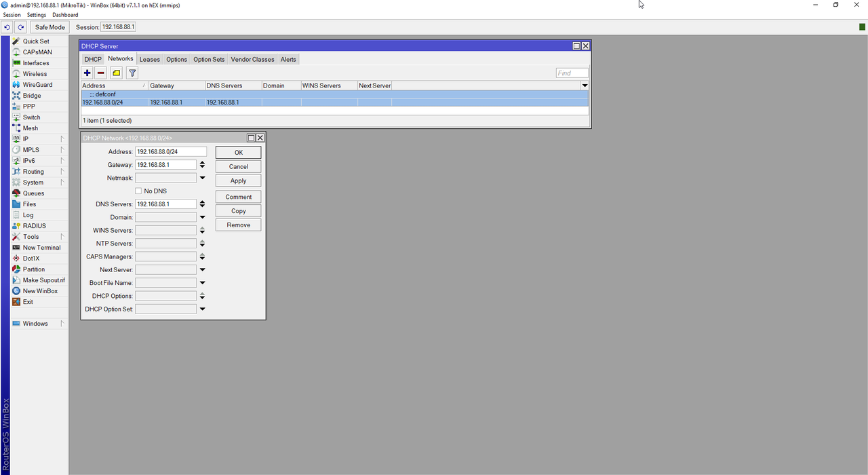868x475 pixels.
Task: Click the red minus remove icon
Action: click(x=100, y=73)
